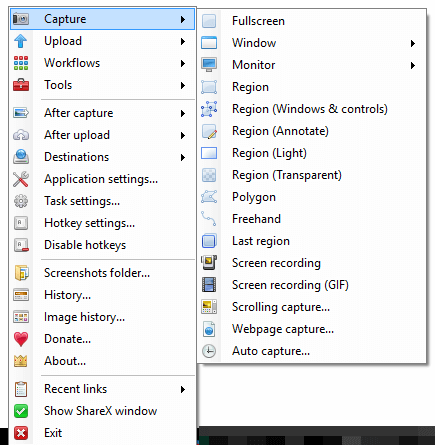Open the History... menu entry
The height and width of the screenshot is (445, 435).
tap(103, 295)
